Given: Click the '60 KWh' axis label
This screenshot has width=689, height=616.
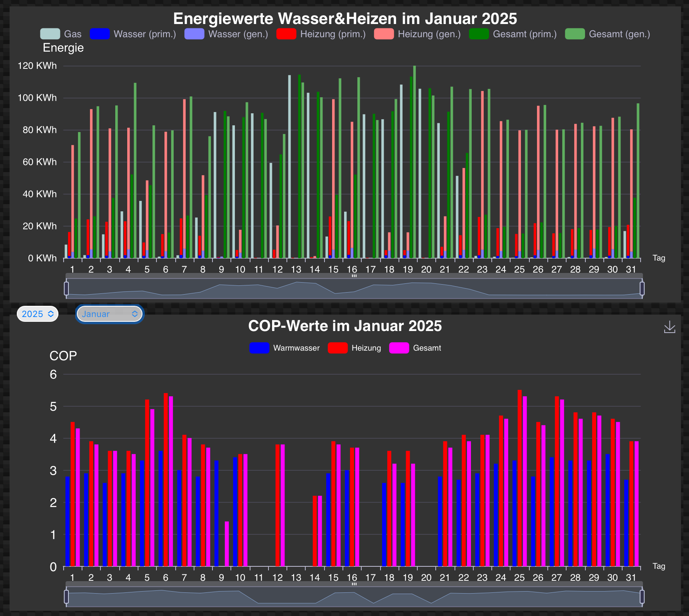Looking at the screenshot, I should click(40, 162).
